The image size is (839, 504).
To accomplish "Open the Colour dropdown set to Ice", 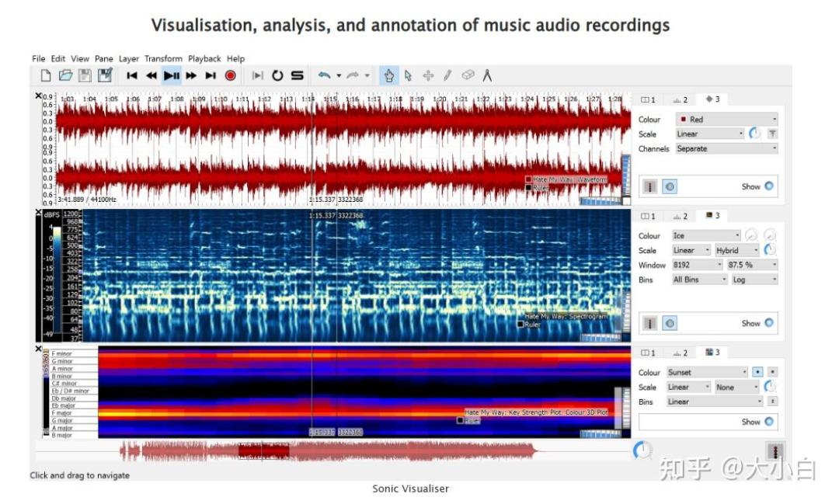I will click(706, 235).
